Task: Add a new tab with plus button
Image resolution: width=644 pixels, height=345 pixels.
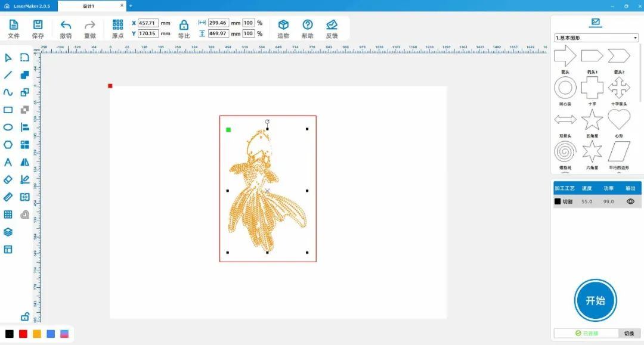Action: 131,6
